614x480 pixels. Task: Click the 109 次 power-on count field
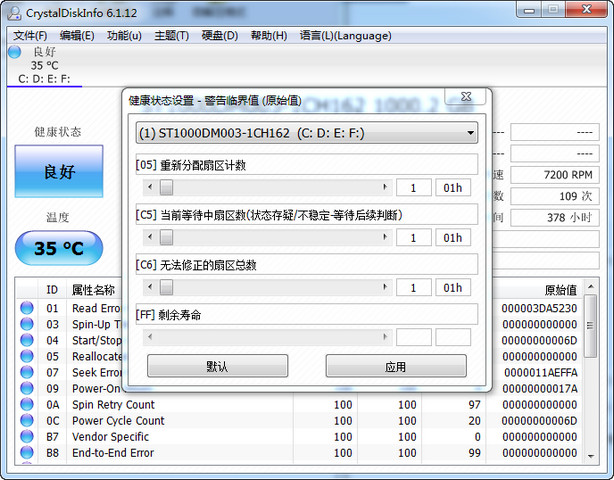click(555, 196)
